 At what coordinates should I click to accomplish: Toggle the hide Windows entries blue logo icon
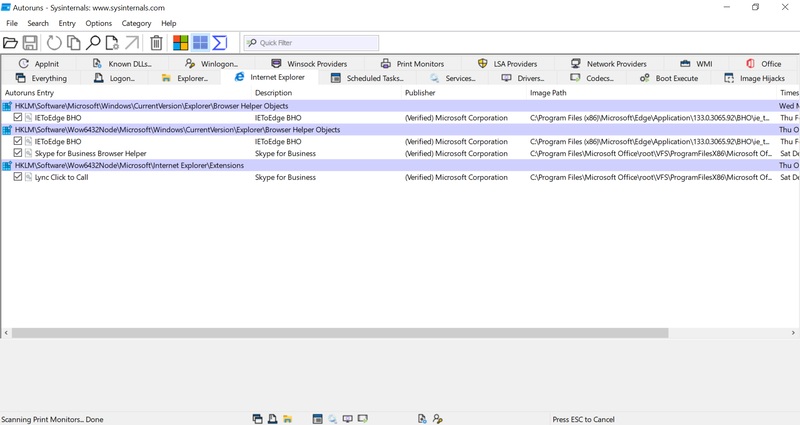click(201, 43)
